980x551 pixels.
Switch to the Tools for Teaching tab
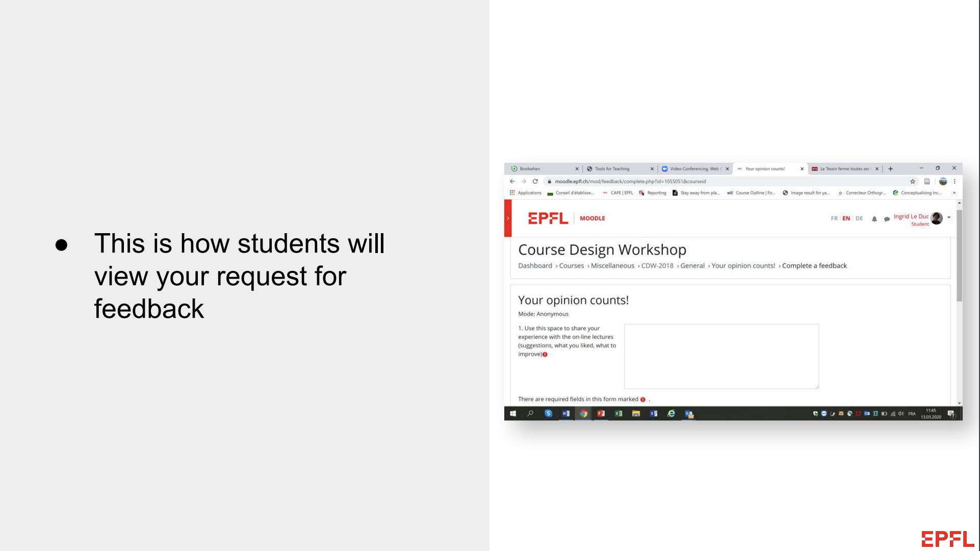point(612,169)
